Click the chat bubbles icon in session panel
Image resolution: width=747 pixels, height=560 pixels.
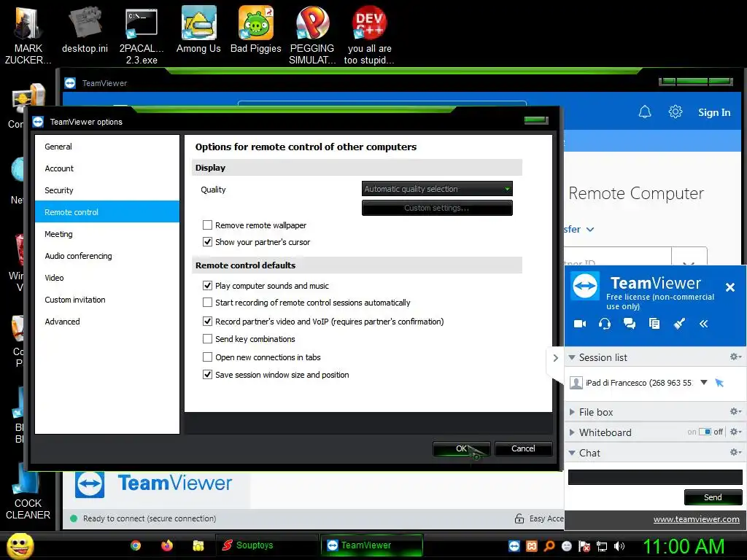[630, 324]
